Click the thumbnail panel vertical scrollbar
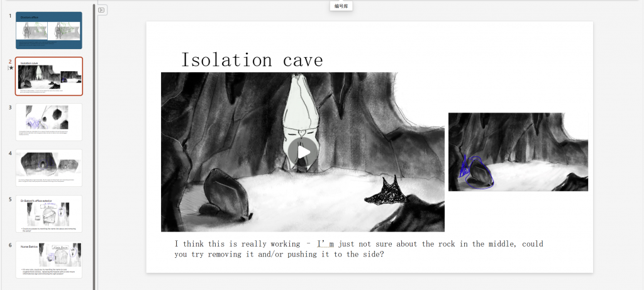The width and height of the screenshot is (644, 290). point(94,145)
